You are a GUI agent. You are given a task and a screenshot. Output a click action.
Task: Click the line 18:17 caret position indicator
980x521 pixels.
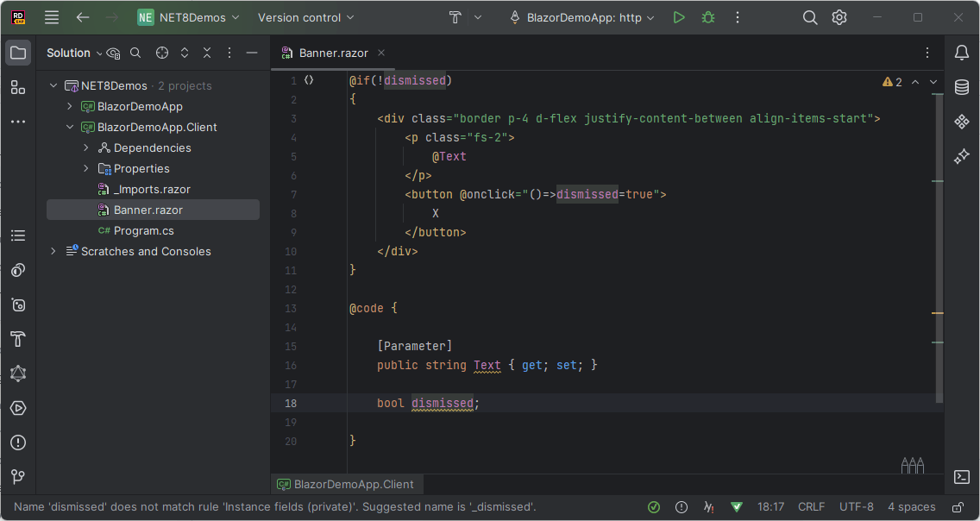tap(770, 506)
